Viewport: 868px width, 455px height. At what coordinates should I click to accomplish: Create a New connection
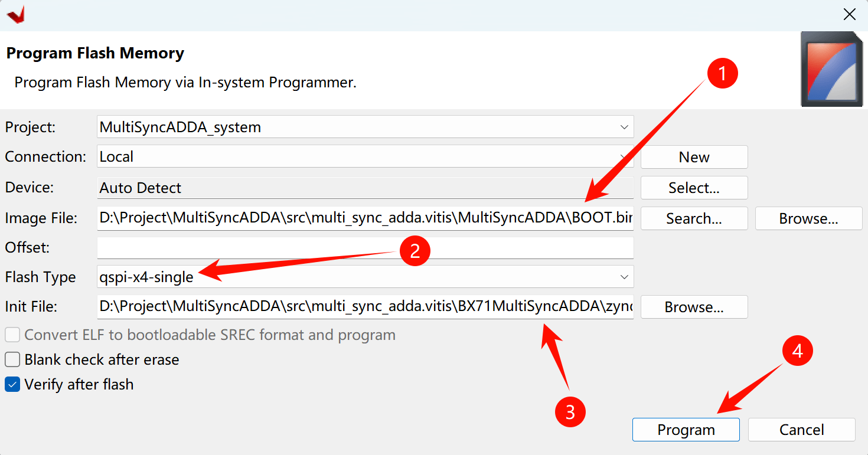tap(694, 157)
